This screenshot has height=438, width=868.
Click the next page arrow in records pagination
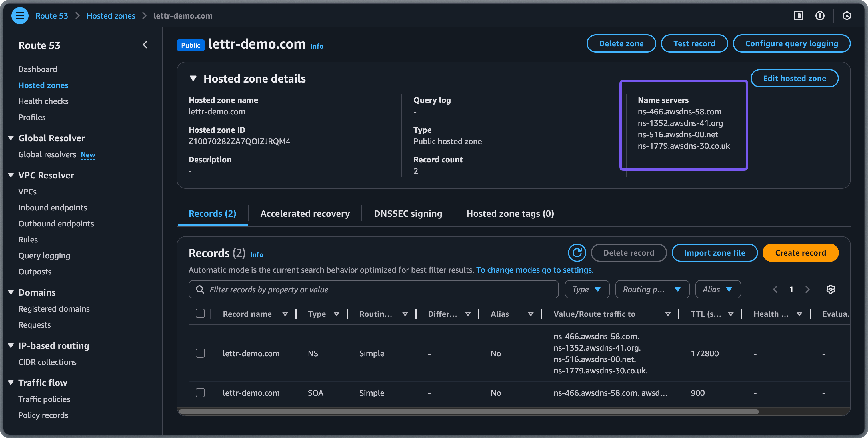click(x=808, y=289)
